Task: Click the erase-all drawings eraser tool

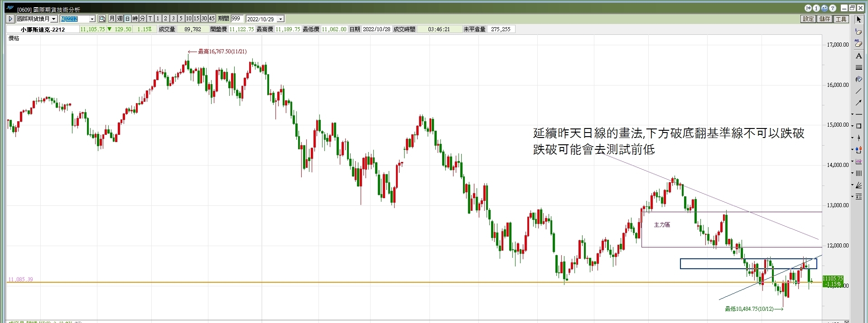Action: 858,43
